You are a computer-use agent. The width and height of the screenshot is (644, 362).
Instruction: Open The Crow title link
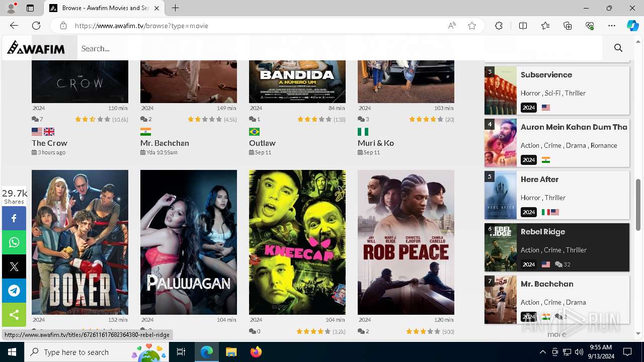click(x=49, y=143)
